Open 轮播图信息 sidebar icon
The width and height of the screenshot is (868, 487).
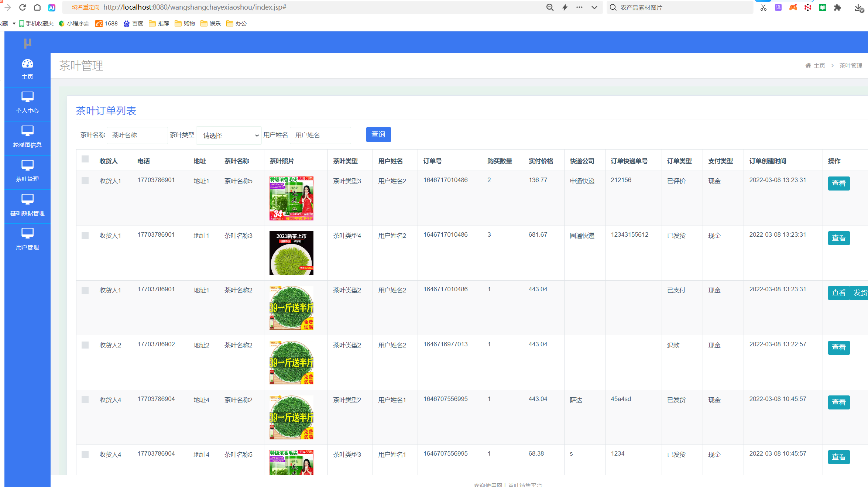27,131
